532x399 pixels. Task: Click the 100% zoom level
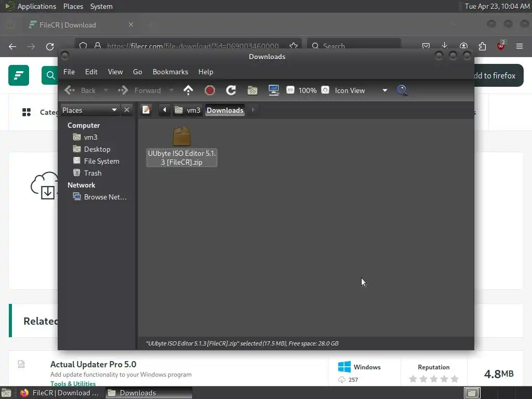click(308, 90)
